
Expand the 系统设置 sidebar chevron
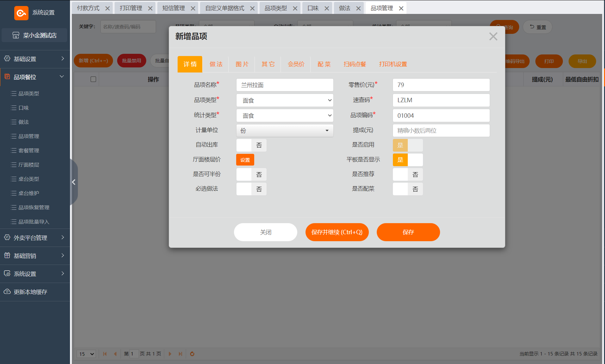(63, 273)
